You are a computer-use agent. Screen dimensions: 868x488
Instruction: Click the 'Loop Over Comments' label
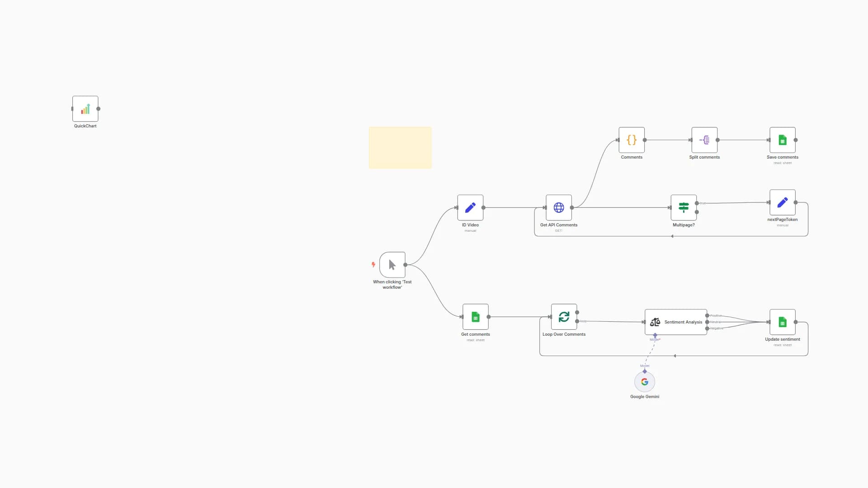click(x=564, y=334)
